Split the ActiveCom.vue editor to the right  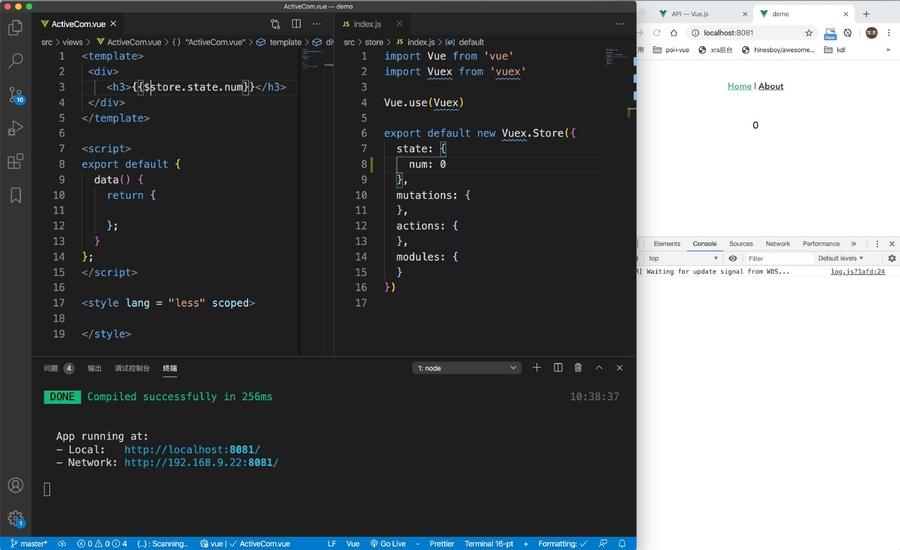point(296,23)
